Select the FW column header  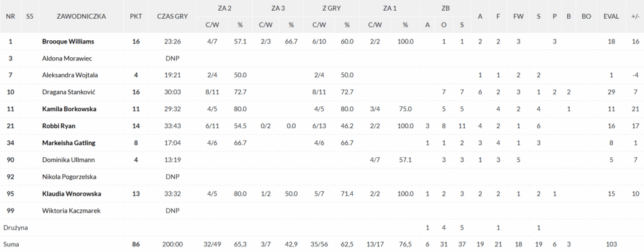[x=518, y=16]
